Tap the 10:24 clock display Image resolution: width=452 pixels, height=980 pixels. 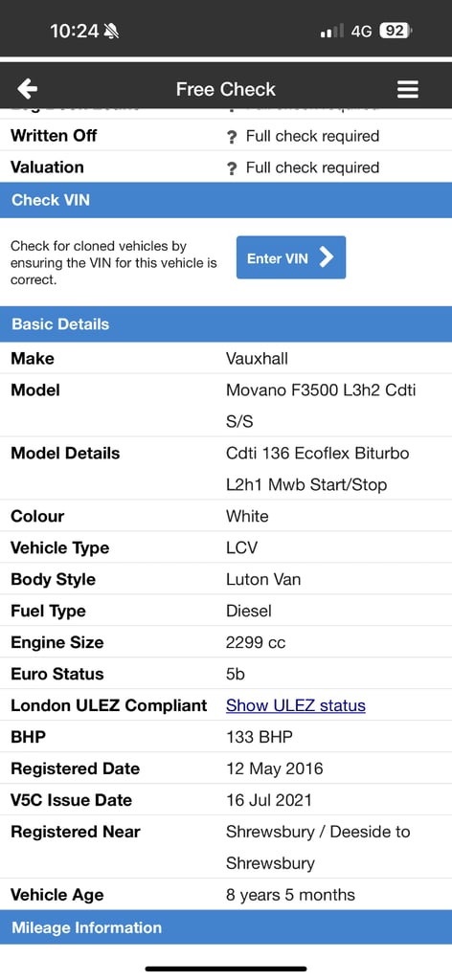(x=75, y=31)
